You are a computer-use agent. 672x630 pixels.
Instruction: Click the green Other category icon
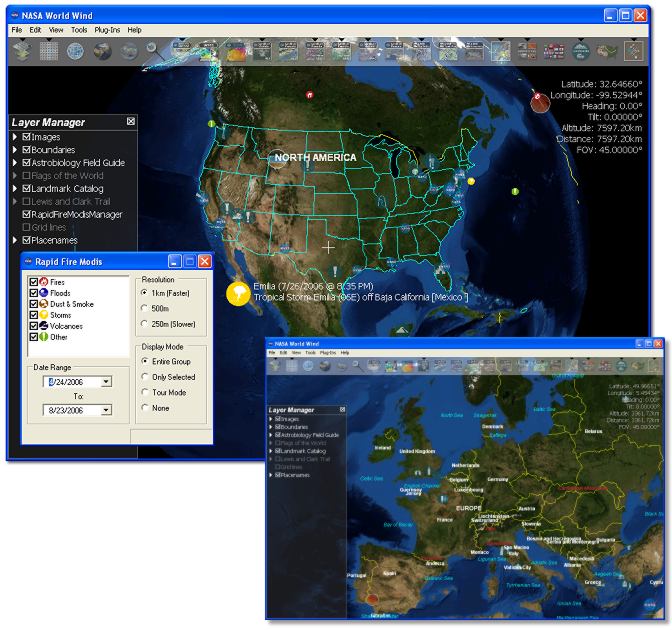[44, 337]
